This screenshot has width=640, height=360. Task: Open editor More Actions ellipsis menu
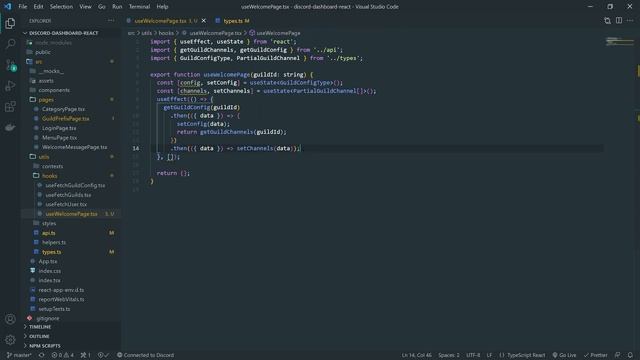tap(630, 20)
